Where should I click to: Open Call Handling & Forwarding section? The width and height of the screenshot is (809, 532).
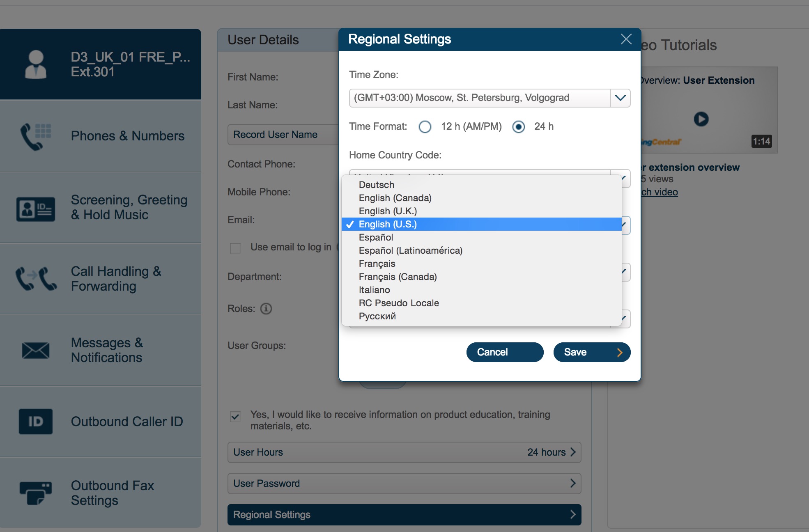tap(101, 279)
